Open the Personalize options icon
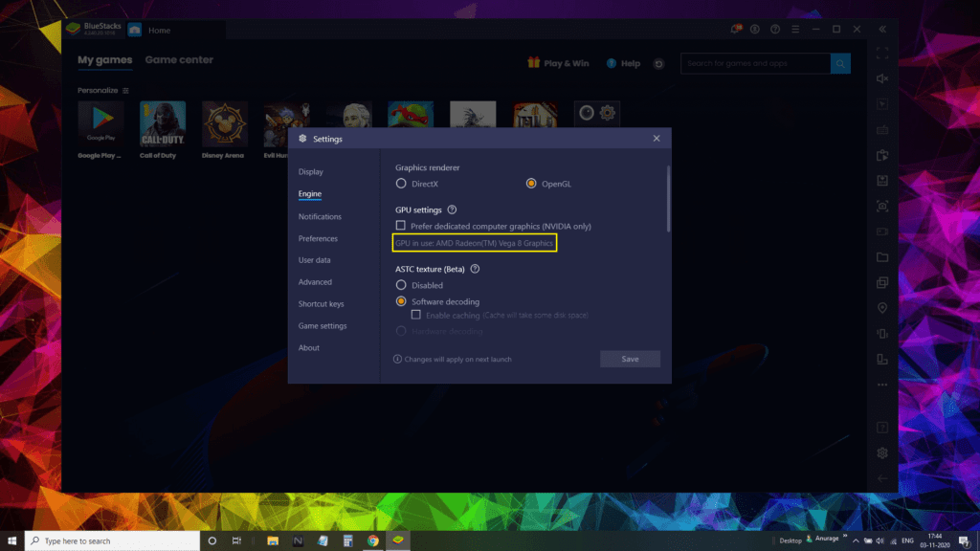This screenshot has width=980, height=551. pyautogui.click(x=125, y=91)
